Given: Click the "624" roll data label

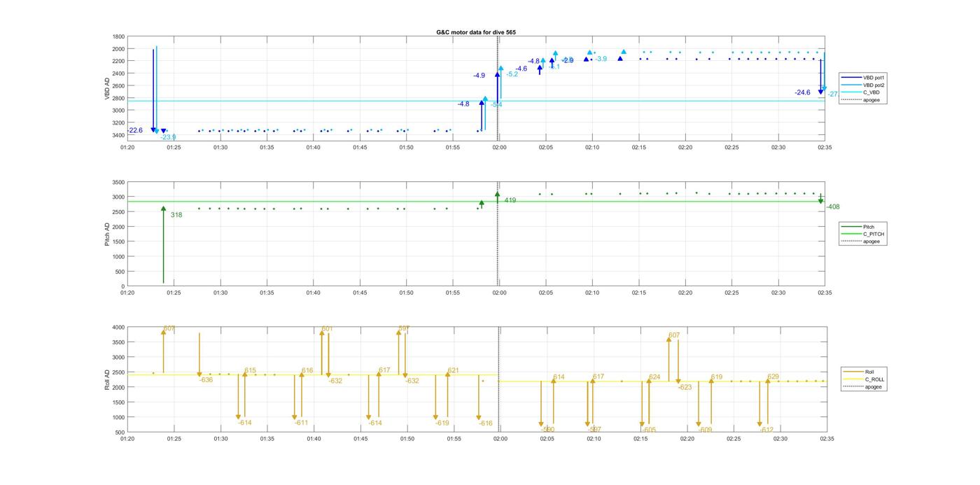Looking at the screenshot, I should [x=654, y=377].
